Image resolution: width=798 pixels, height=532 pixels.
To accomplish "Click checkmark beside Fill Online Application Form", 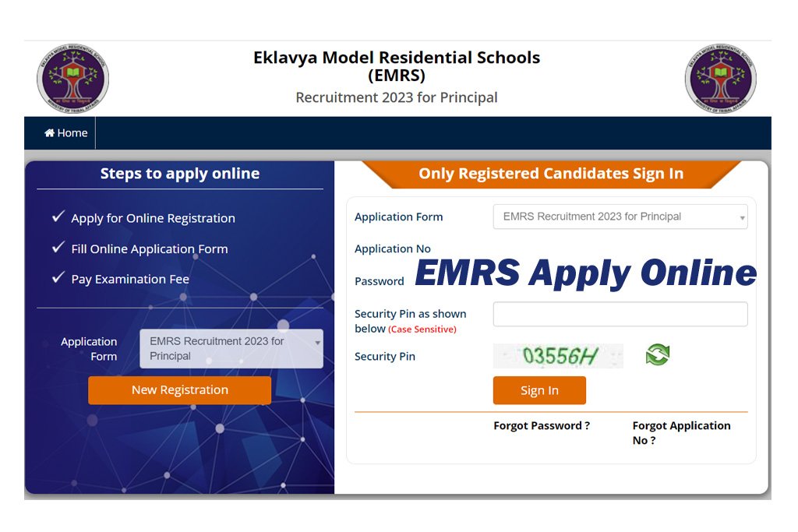I will (58, 248).
